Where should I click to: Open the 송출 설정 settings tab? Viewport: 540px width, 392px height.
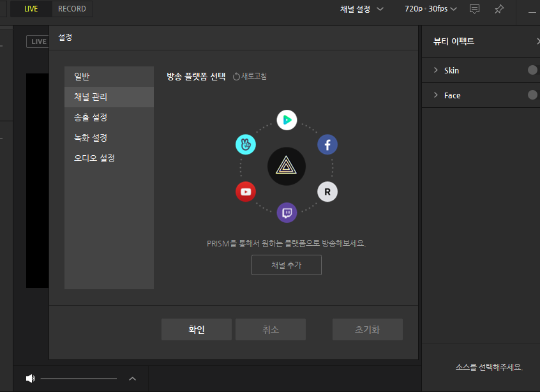[x=109, y=117]
